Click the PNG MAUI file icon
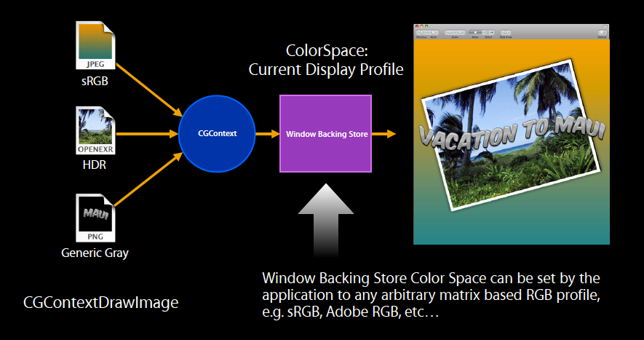The height and width of the screenshot is (340, 644). (95, 218)
